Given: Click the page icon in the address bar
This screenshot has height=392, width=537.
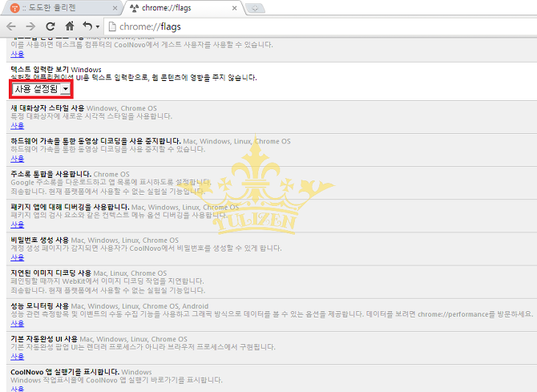Looking at the screenshot, I should coord(111,26).
